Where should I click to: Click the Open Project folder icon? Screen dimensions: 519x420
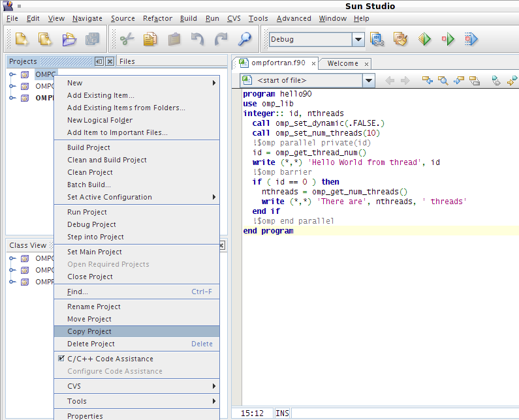pyautogui.click(x=69, y=39)
